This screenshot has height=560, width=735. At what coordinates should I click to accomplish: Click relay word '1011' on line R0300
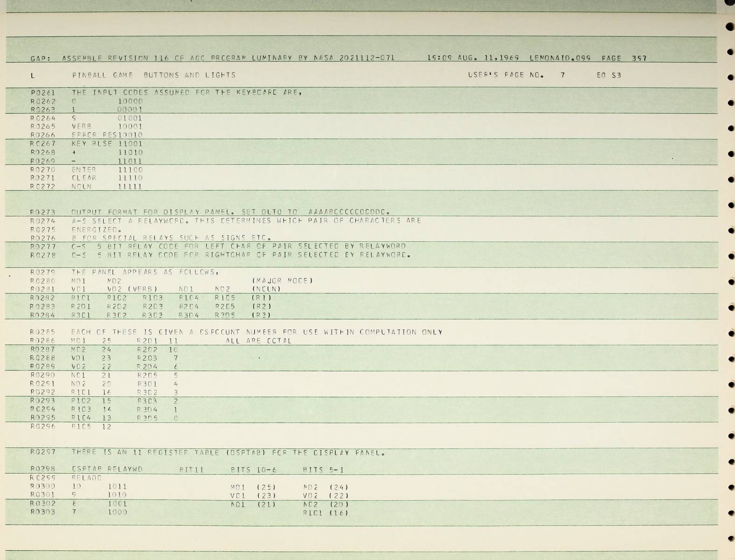click(117, 486)
